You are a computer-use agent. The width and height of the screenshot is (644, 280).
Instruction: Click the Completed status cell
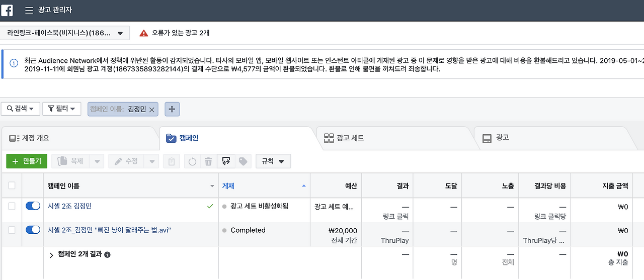coord(264,234)
